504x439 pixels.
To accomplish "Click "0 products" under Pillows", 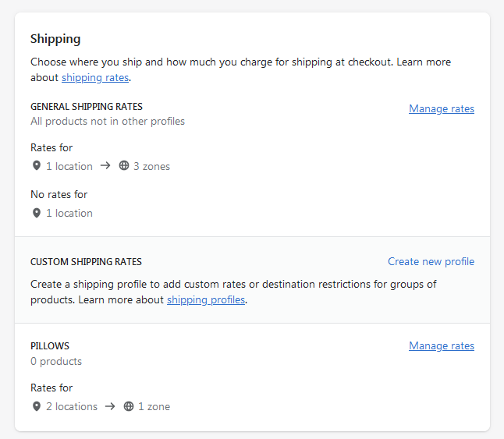I will 56,361.
